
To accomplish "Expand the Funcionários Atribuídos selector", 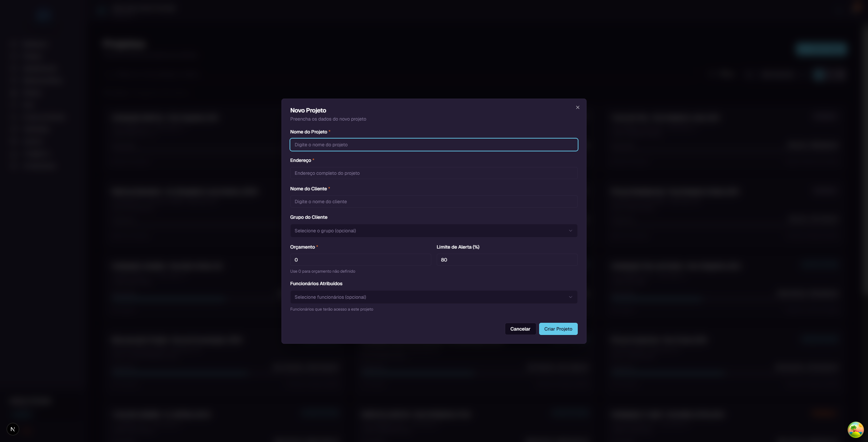I will (434, 297).
